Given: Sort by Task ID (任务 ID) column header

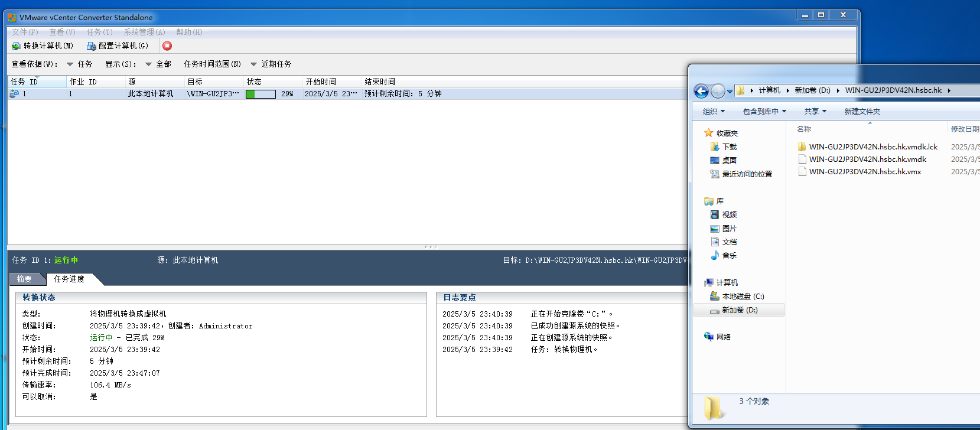Looking at the screenshot, I should [x=37, y=82].
